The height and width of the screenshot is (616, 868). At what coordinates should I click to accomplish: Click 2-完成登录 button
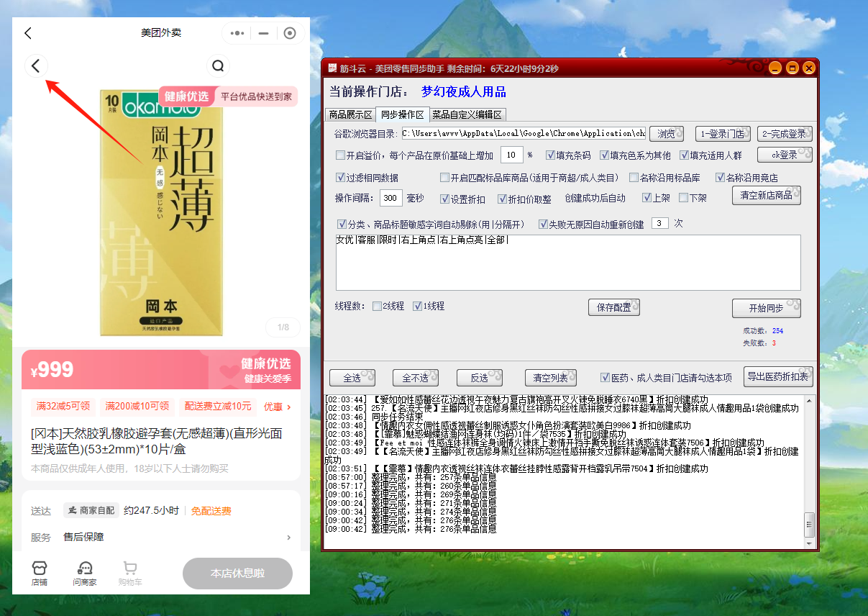coord(785,134)
